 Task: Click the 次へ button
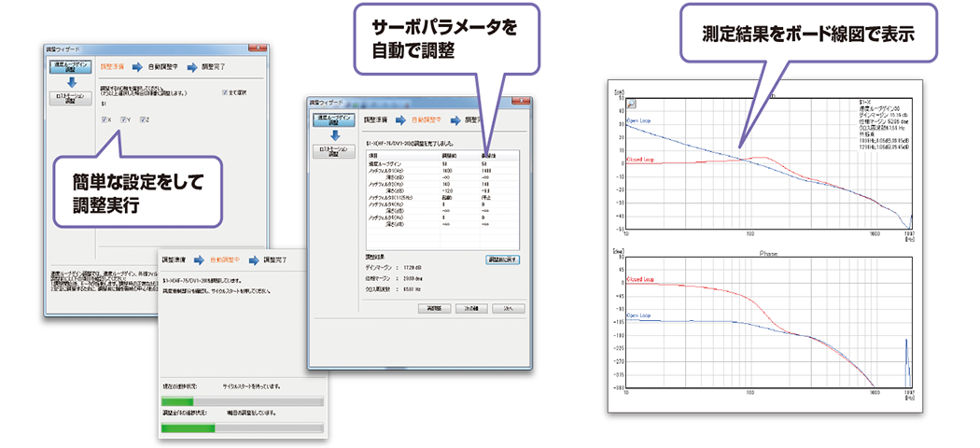click(509, 307)
